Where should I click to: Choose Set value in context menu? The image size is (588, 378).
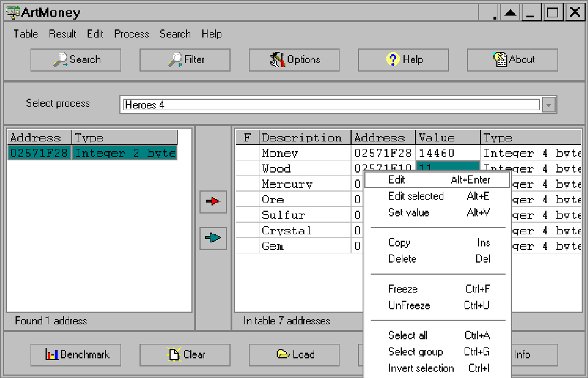click(x=437, y=212)
